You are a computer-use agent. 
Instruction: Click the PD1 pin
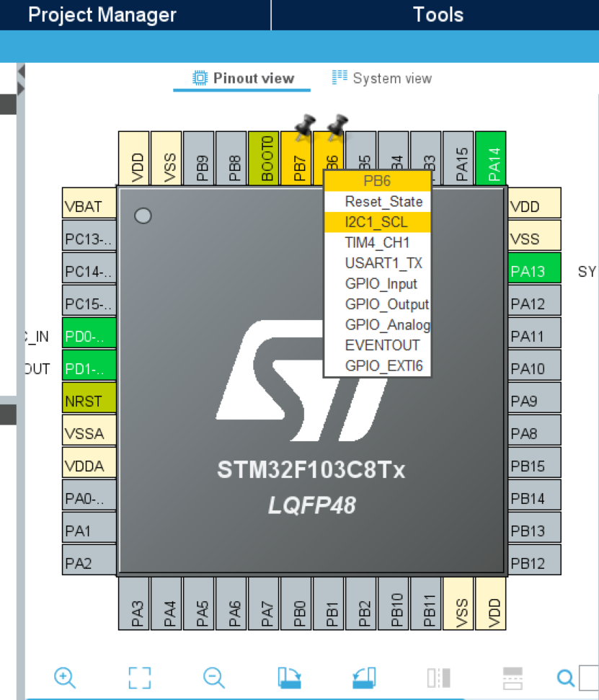click(89, 365)
